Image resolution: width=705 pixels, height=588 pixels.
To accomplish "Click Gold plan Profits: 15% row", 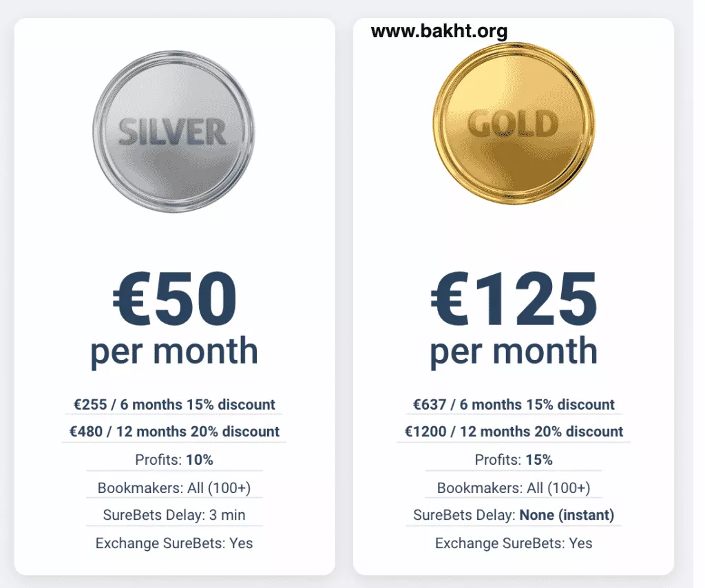I will pyautogui.click(x=514, y=459).
